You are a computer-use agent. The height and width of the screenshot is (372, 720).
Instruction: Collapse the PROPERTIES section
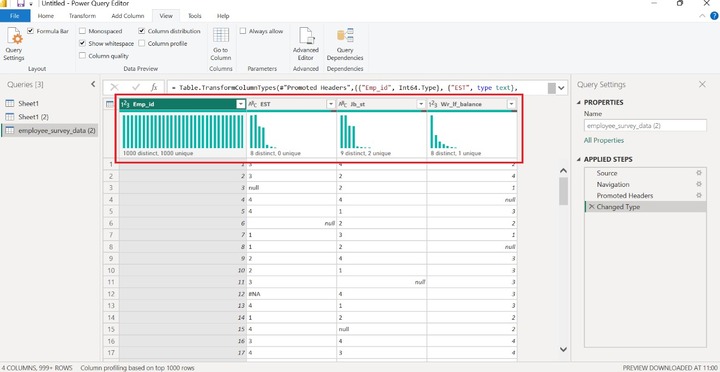pos(579,102)
